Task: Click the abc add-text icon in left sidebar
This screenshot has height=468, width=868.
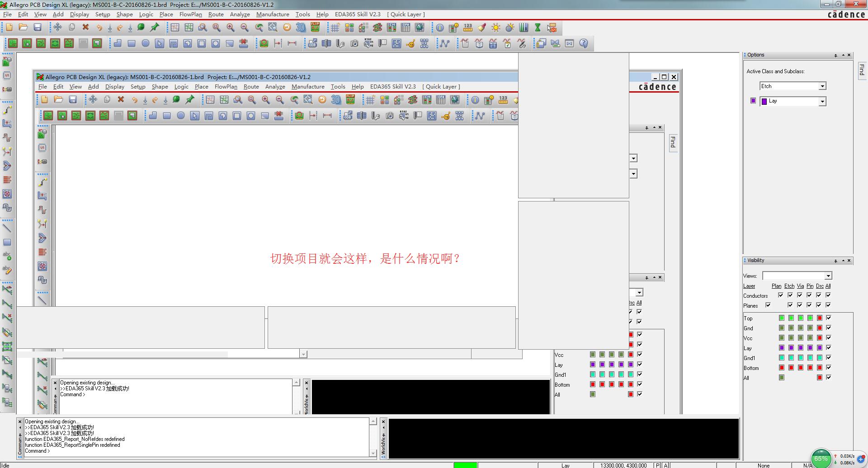Action: coord(7,256)
